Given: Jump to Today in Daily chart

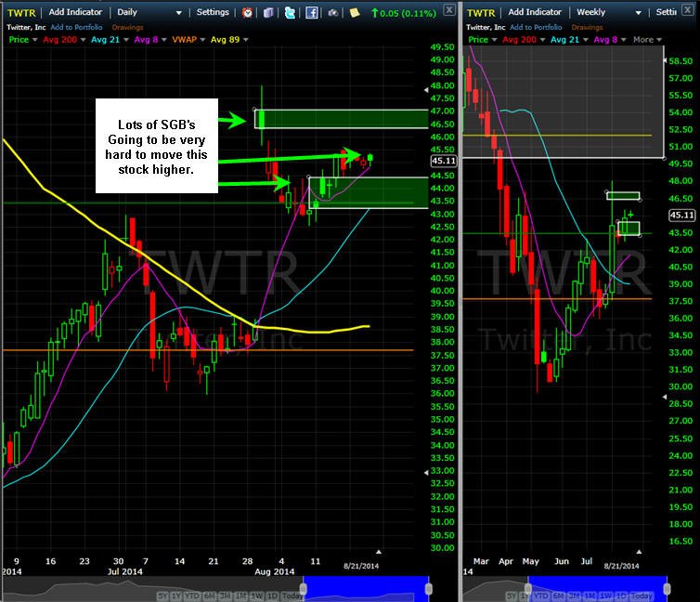Looking at the screenshot, I should coord(292,595).
